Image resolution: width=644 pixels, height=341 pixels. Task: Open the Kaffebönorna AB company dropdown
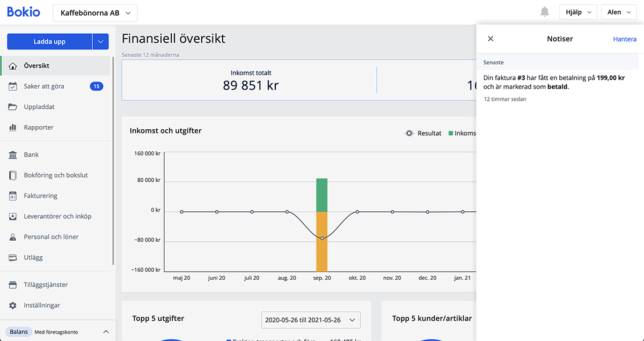pyautogui.click(x=95, y=13)
